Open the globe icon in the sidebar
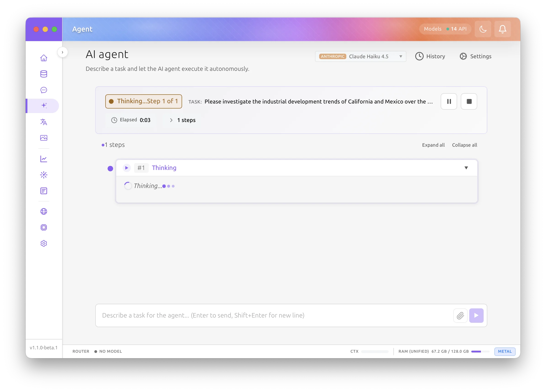546x392 pixels. coord(44,211)
